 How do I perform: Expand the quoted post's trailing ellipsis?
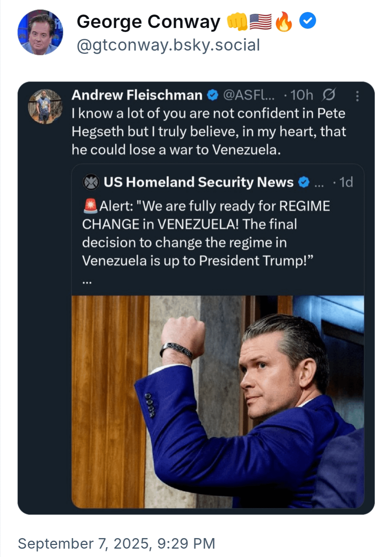pos(87,281)
